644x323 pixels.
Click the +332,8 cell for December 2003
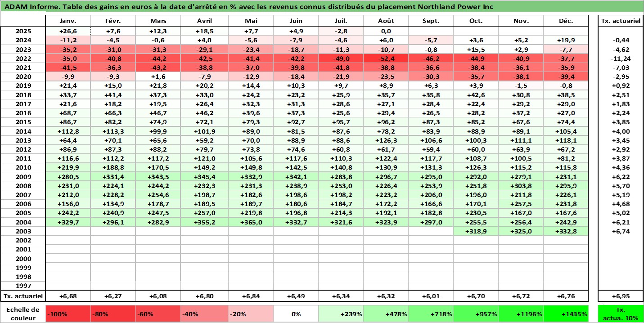click(566, 231)
